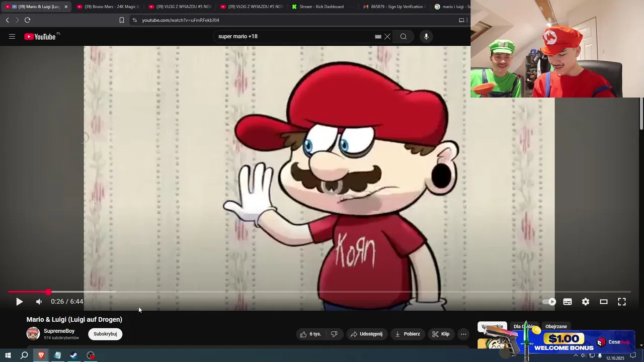
Task: Like the video showing 6 tys.
Action: (310, 334)
